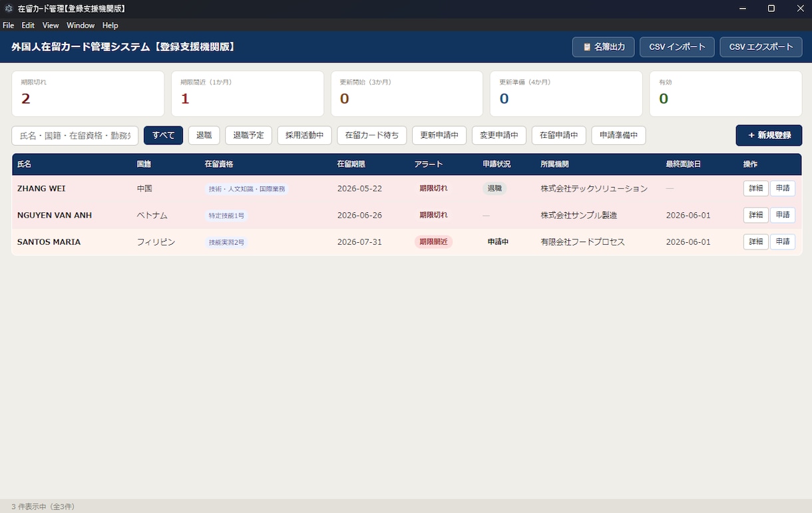Image resolution: width=812 pixels, height=513 pixels.
Task: Open the Edit menu
Action: 28,25
